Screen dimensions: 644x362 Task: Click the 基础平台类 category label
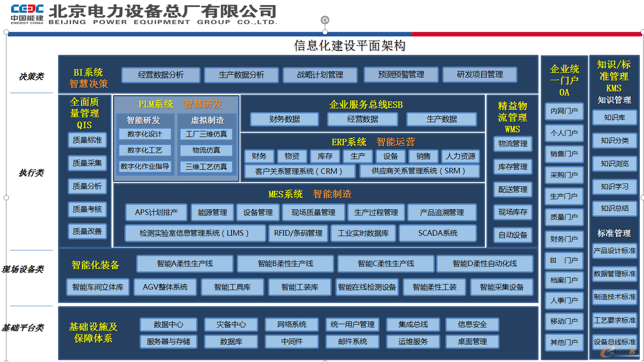23,328
